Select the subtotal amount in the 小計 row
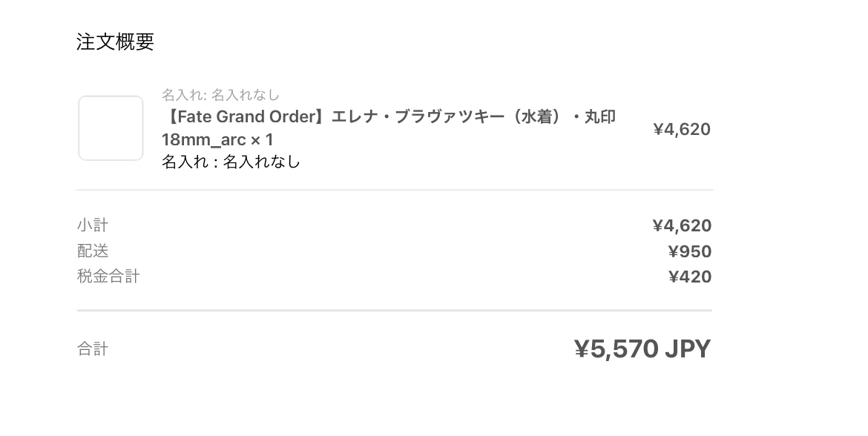868x436 pixels. coord(681,225)
